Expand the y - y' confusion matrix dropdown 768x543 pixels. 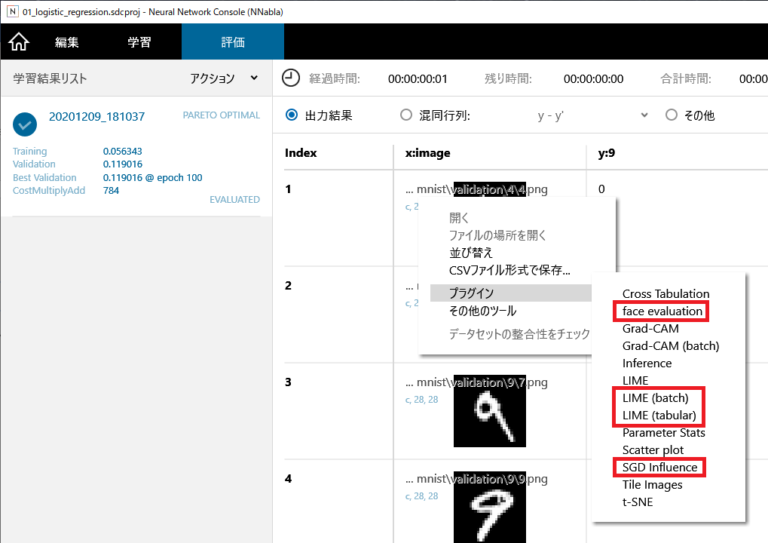[x=644, y=116]
